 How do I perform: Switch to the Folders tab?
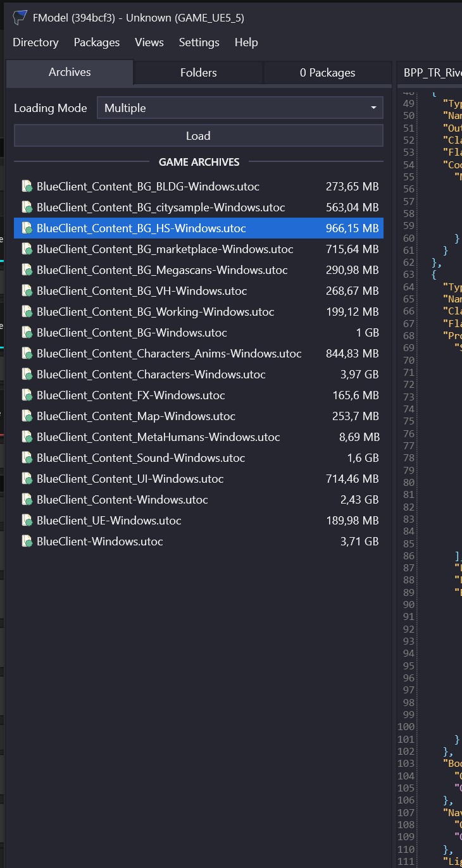point(199,73)
